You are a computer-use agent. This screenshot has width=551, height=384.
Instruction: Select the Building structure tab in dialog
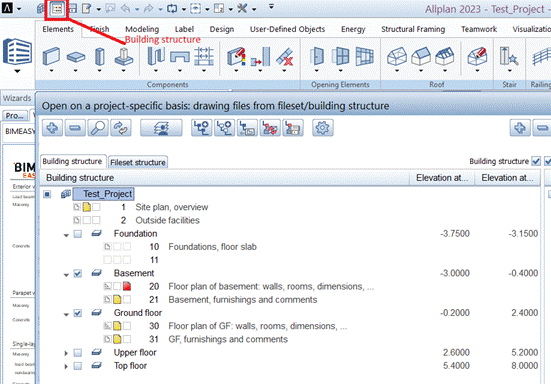pyautogui.click(x=72, y=161)
